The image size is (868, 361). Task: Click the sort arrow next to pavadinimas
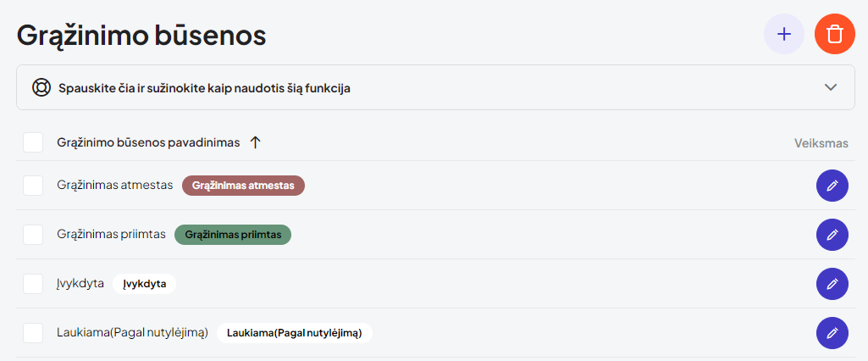(x=255, y=142)
